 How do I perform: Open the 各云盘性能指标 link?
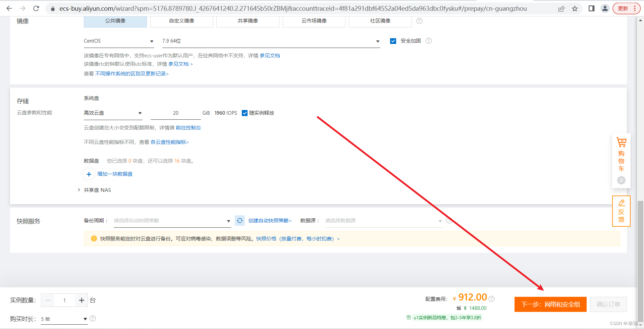(x=170, y=142)
